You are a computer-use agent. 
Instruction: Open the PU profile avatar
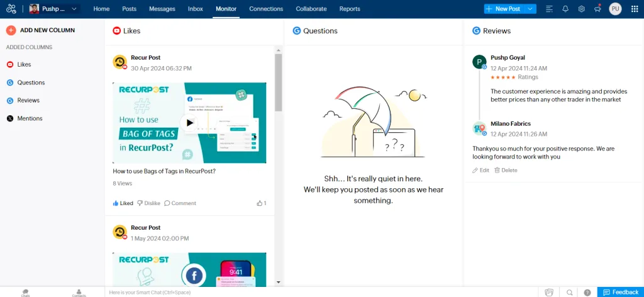click(615, 9)
